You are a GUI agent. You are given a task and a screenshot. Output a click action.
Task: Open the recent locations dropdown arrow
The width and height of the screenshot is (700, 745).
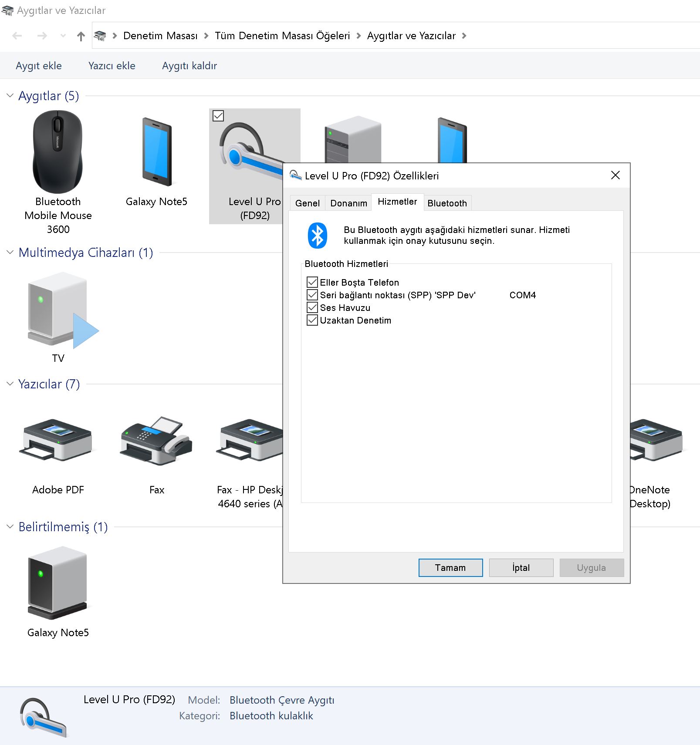click(63, 36)
